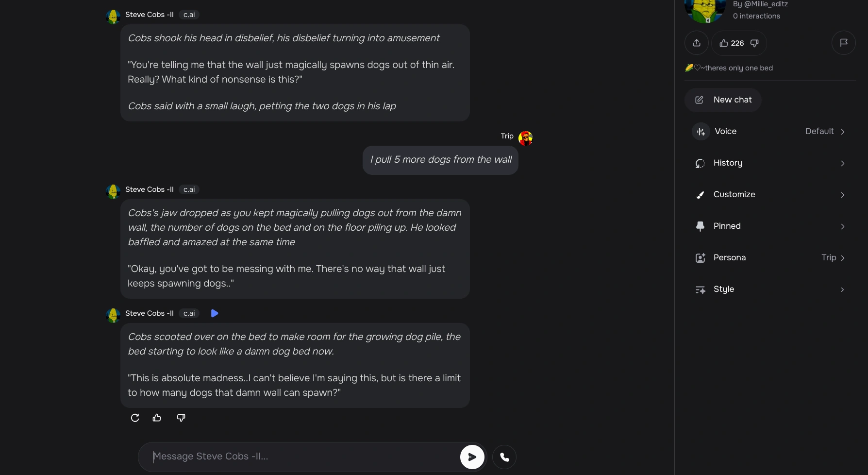868x475 pixels.
Task: Like the character with thumbs up (226)
Action: coord(731,43)
